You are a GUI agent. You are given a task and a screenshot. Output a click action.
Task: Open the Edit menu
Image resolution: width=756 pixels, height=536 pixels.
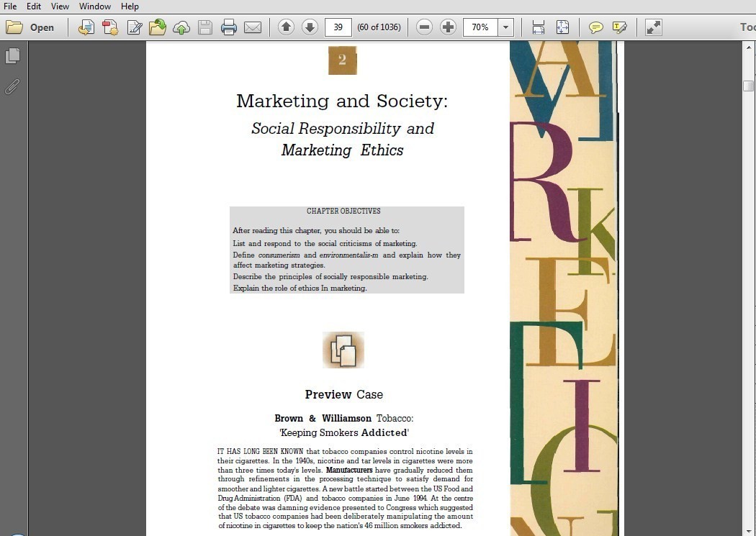(34, 6)
